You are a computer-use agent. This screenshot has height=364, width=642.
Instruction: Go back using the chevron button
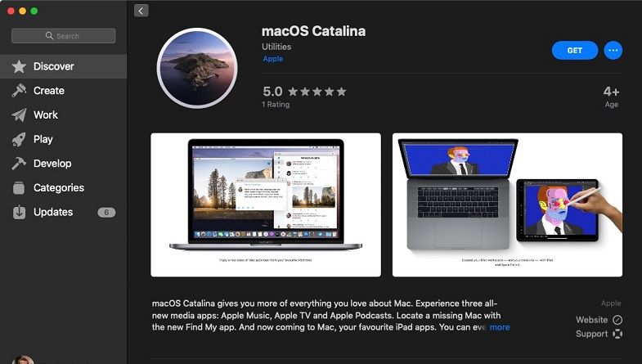point(141,11)
